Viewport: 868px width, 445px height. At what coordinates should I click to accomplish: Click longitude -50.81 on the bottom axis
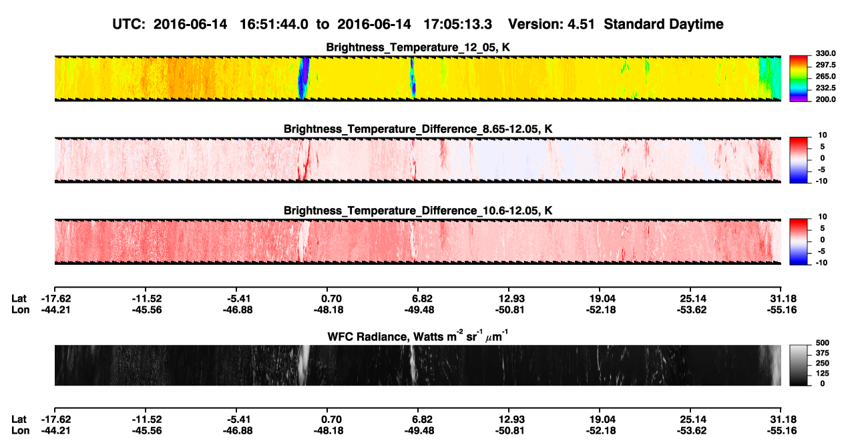point(509,430)
